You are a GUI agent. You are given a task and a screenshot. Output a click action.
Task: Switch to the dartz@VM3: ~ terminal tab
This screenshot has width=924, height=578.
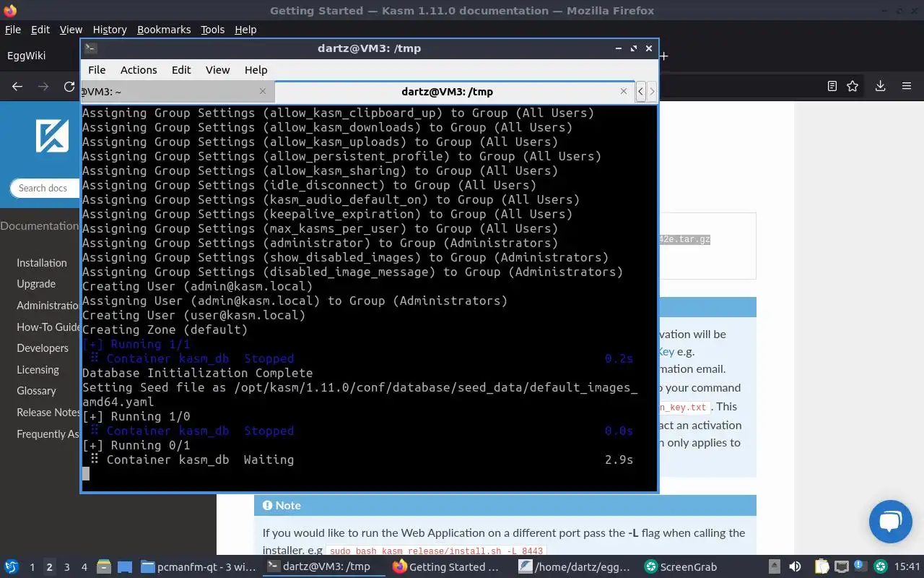[x=177, y=91]
